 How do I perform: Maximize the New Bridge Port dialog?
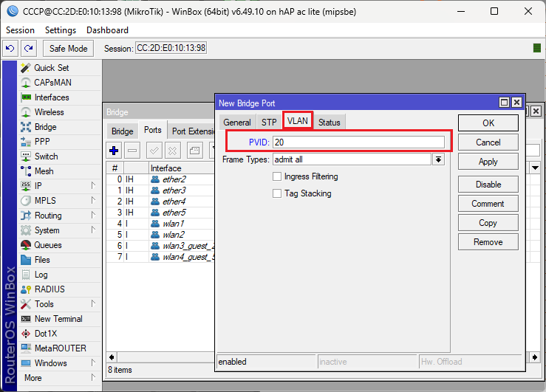[504, 103]
